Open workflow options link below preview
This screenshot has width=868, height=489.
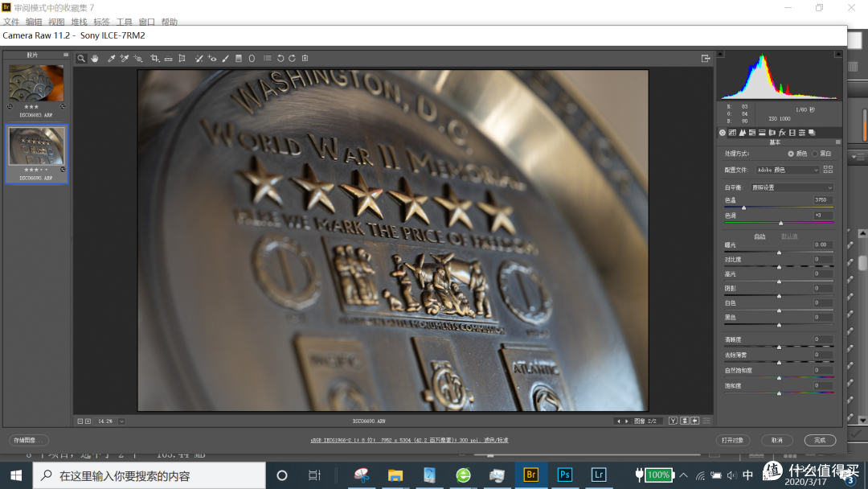(409, 440)
